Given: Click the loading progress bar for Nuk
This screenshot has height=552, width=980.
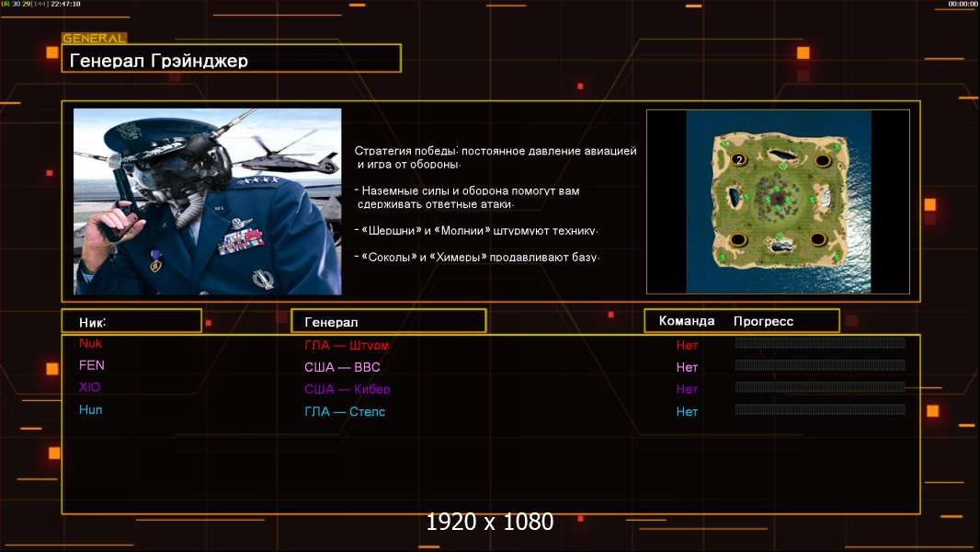Looking at the screenshot, I should tap(819, 343).
